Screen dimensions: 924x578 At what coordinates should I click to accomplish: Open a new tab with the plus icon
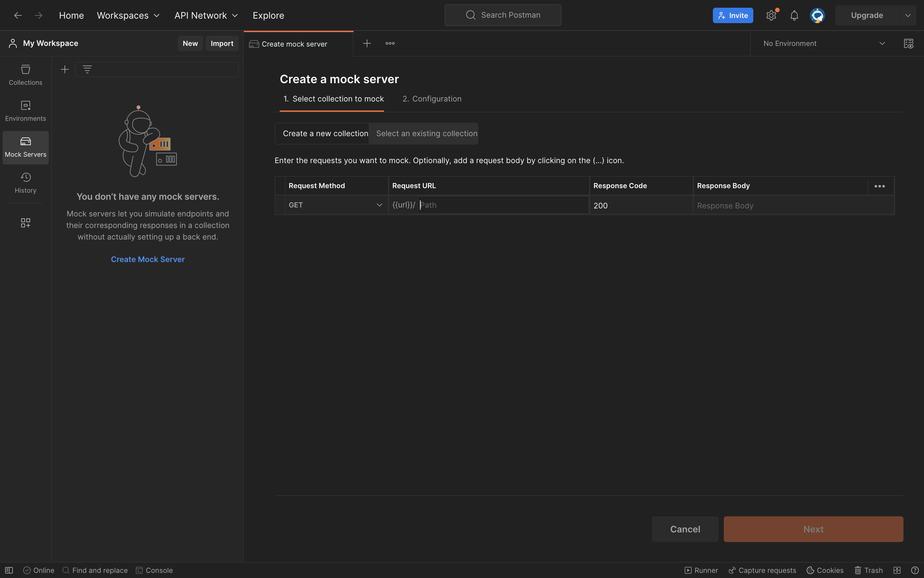pos(367,43)
